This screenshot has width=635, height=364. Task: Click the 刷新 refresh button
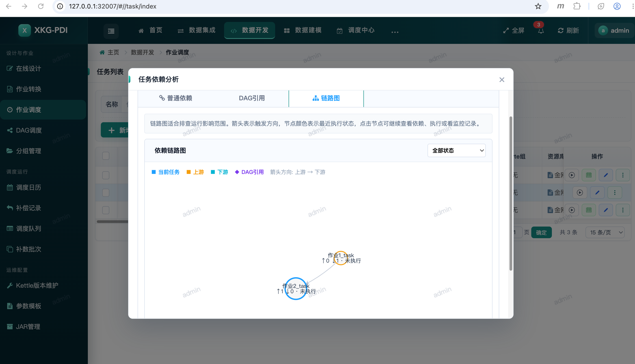pyautogui.click(x=568, y=30)
